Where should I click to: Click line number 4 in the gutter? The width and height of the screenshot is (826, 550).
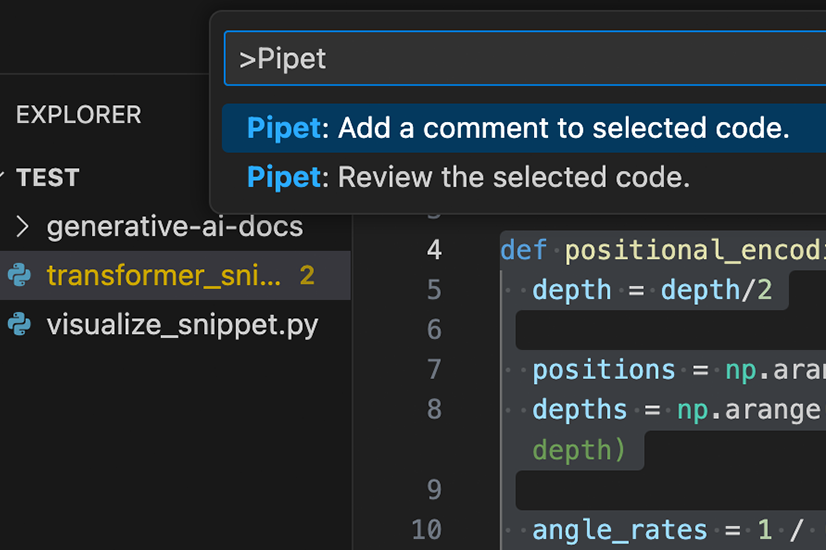pyautogui.click(x=433, y=249)
